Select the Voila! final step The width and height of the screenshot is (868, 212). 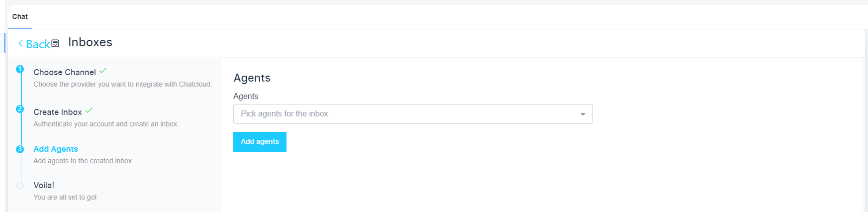[44, 185]
